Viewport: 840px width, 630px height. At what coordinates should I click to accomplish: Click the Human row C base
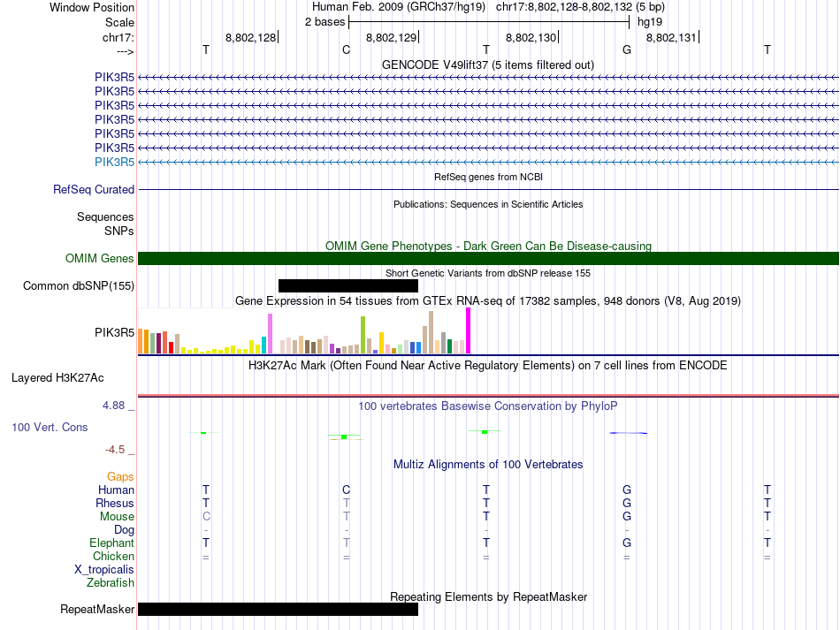tap(346, 490)
